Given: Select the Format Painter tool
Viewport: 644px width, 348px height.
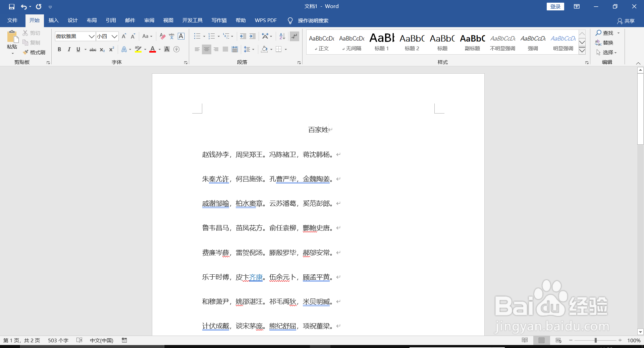Looking at the screenshot, I should pyautogui.click(x=34, y=52).
